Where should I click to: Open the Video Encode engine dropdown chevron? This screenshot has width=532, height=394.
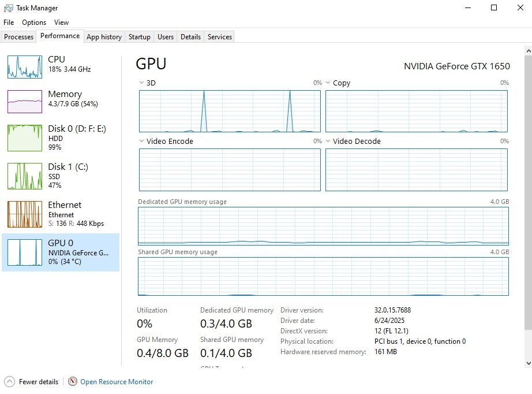click(x=141, y=141)
